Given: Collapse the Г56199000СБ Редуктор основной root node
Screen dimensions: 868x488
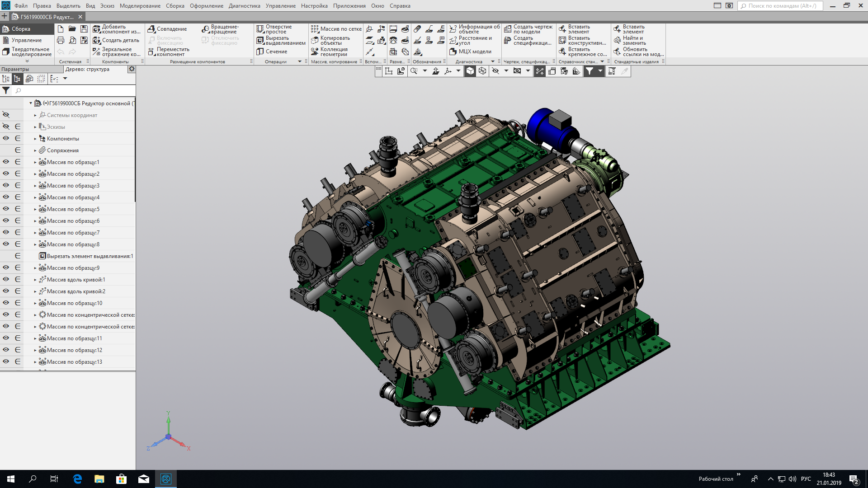Looking at the screenshot, I should [31, 103].
